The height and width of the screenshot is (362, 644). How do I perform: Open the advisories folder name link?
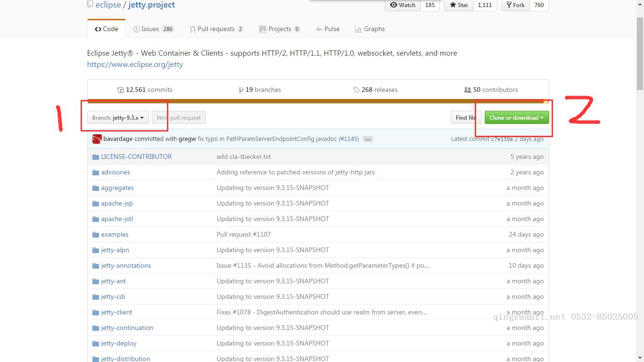point(116,172)
